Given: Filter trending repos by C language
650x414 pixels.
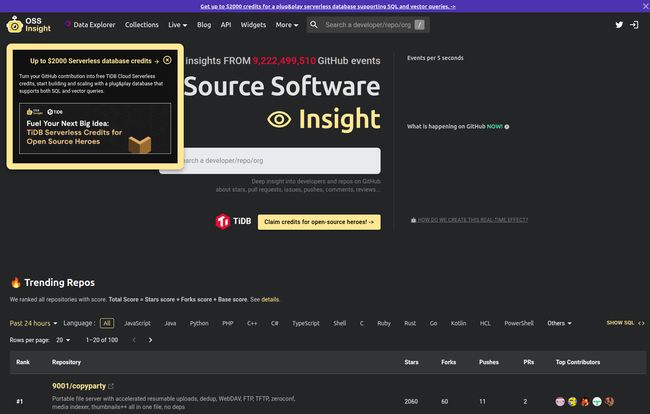Looking at the screenshot, I should click(x=361, y=323).
